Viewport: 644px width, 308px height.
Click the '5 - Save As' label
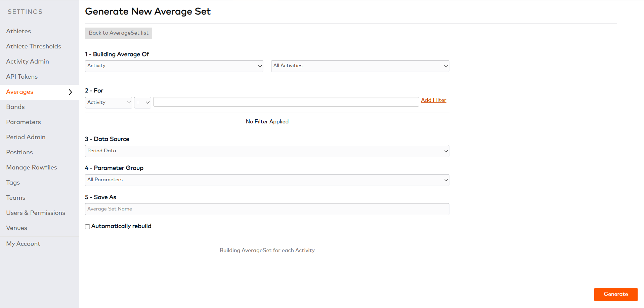pyautogui.click(x=100, y=197)
